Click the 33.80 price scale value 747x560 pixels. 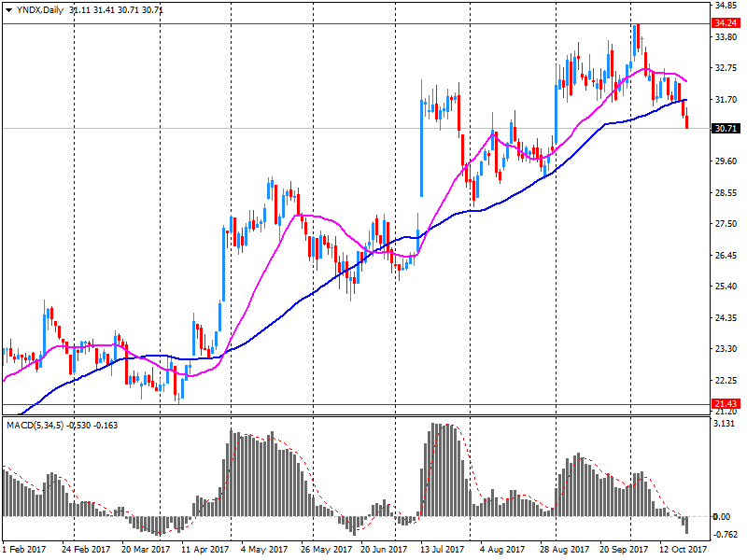726,37
